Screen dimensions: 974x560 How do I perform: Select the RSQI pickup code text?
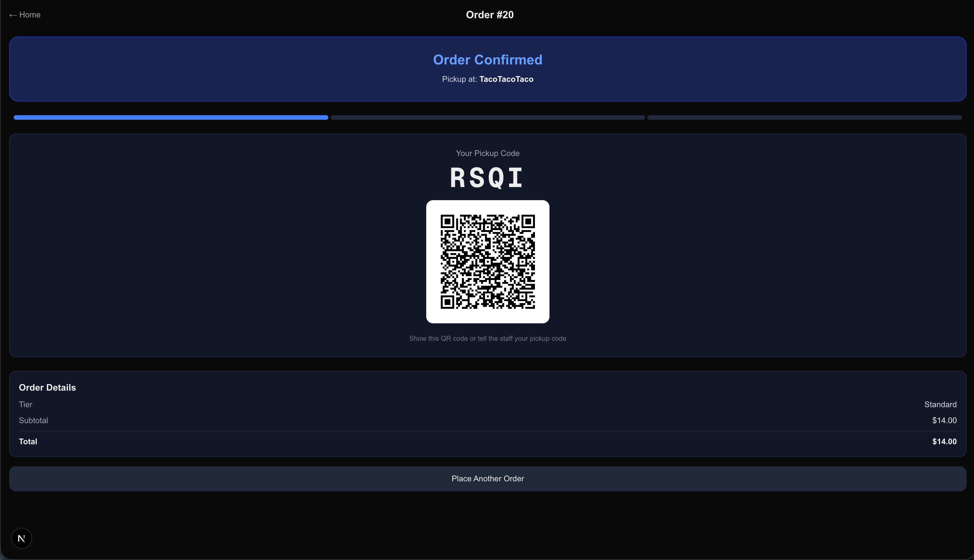pos(487,178)
